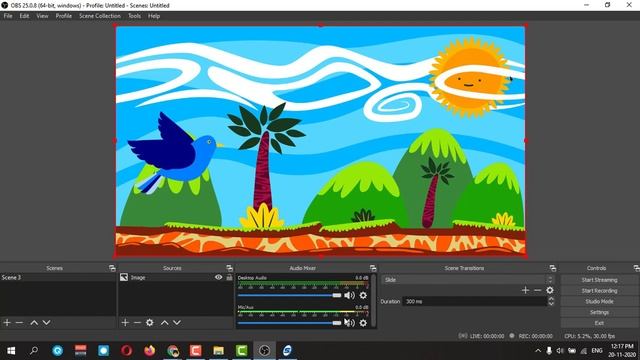Open File Explorer from the taskbar
Image resolution: width=640 pixels, height=360 pixels.
pyautogui.click(x=218, y=351)
